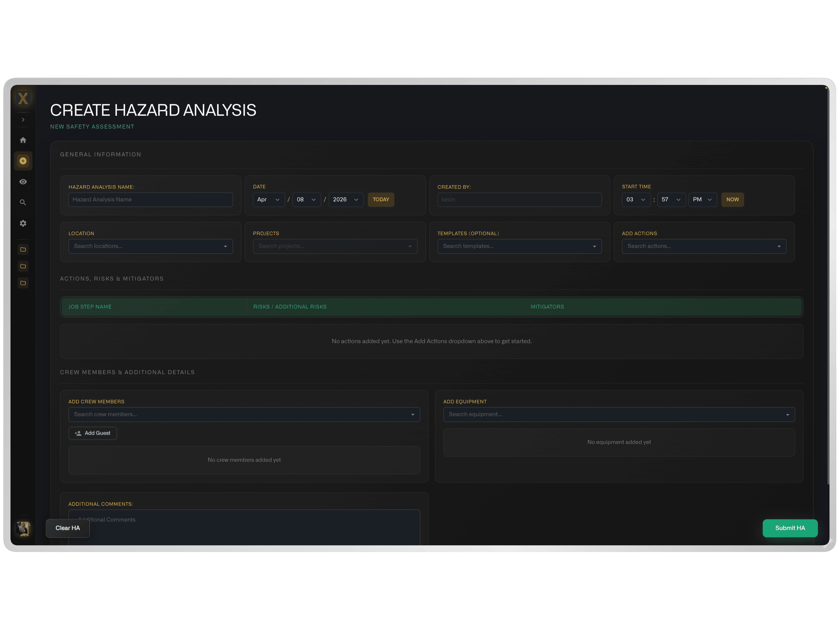The height and width of the screenshot is (630, 840).
Task: Click the TODAY button
Action: 381,200
